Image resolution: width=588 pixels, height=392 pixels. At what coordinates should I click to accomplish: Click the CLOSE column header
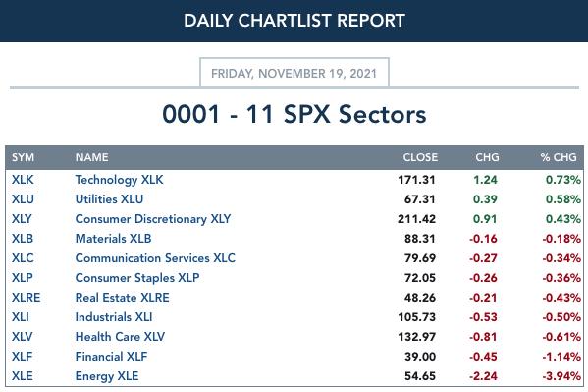click(420, 157)
